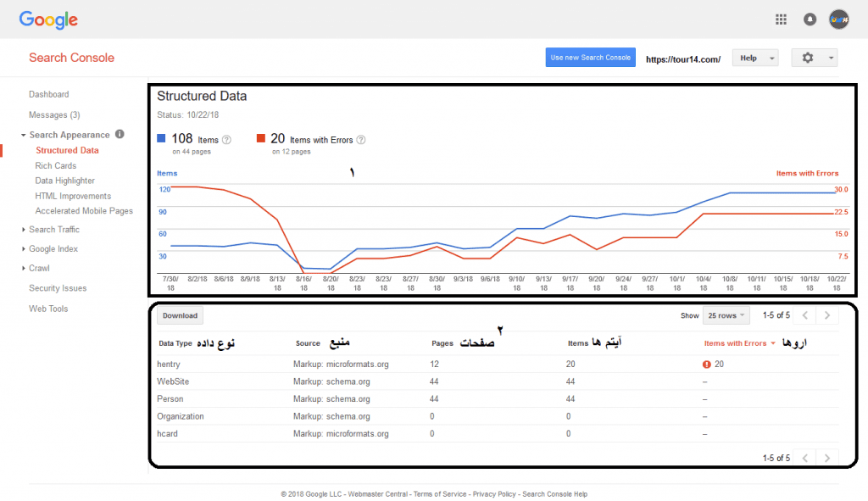
Task: Open the 25 rows dropdown
Action: pos(726,315)
